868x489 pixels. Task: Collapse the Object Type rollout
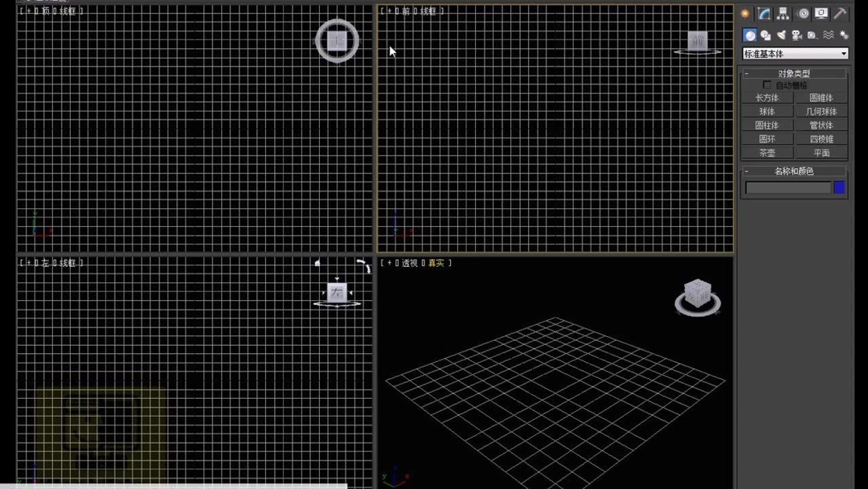tap(747, 73)
